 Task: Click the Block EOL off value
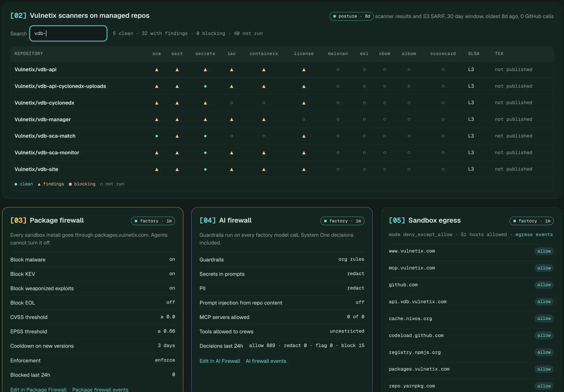(171, 303)
